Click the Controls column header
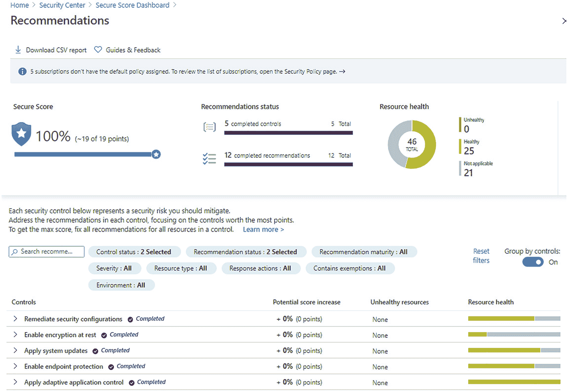Screen dimensions: 568x392 pyautogui.click(x=24, y=302)
